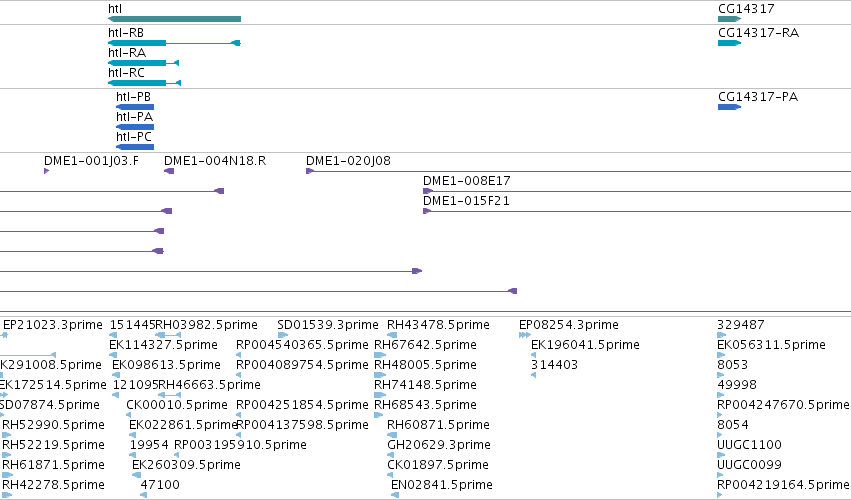Select the 47100 feature label
The image size is (851, 500).
(x=160, y=485)
